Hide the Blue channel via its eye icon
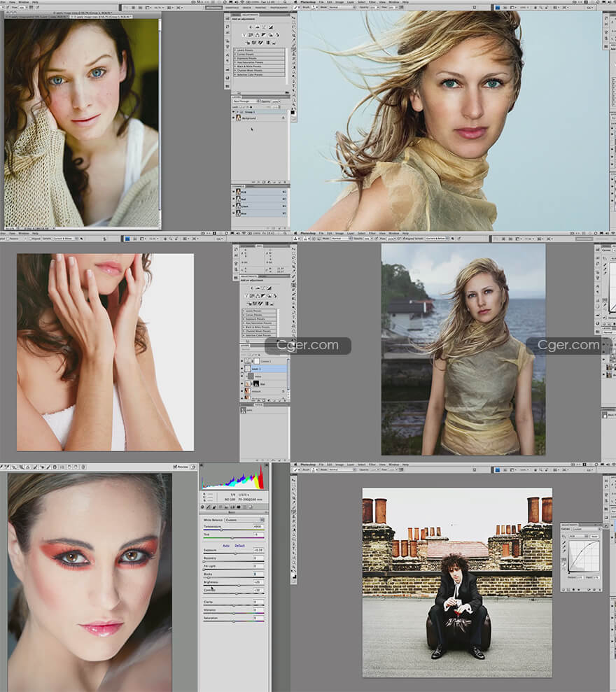 pos(234,213)
